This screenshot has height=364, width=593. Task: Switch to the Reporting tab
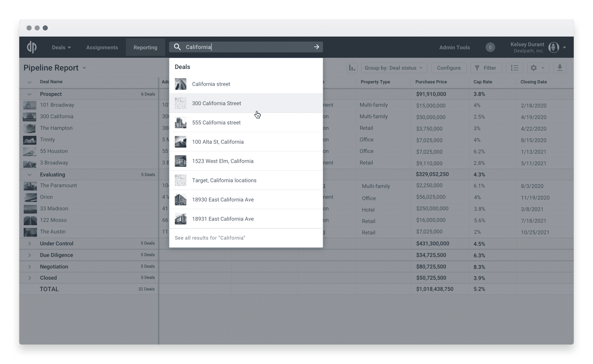[x=145, y=47]
